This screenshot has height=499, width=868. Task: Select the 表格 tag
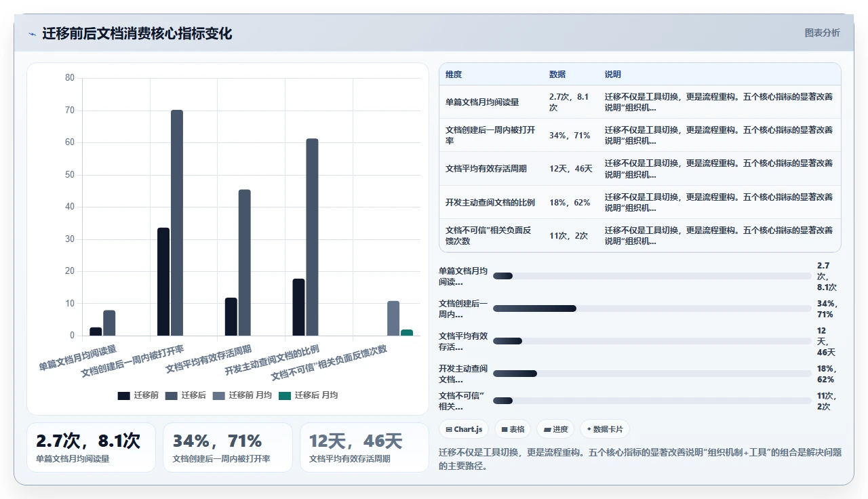[x=513, y=429]
